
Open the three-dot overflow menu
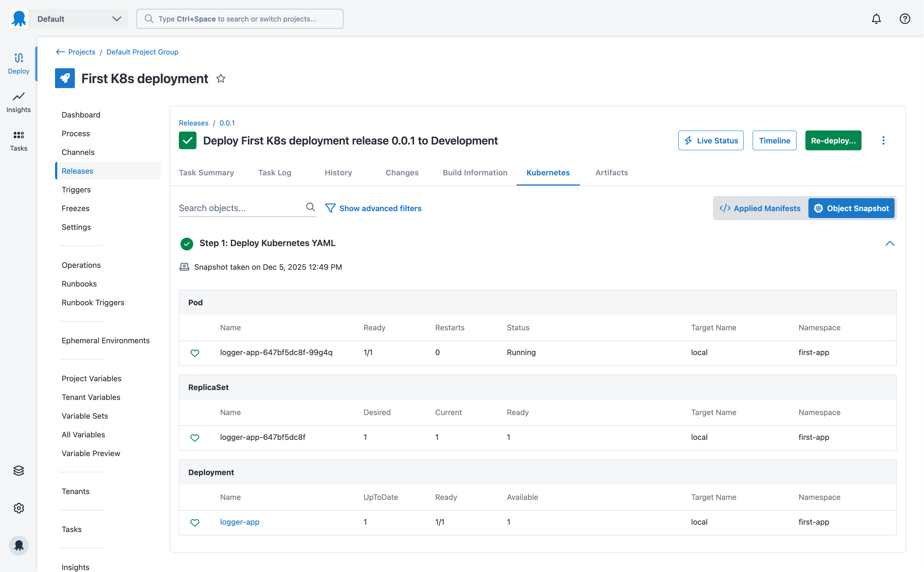(883, 140)
